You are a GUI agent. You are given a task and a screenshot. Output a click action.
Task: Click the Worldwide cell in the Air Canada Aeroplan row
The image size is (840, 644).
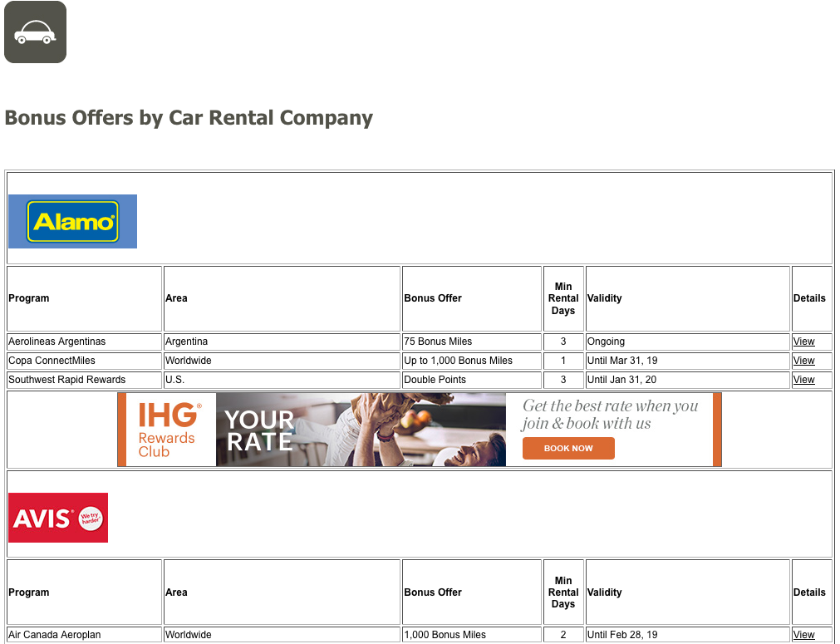coord(282,634)
